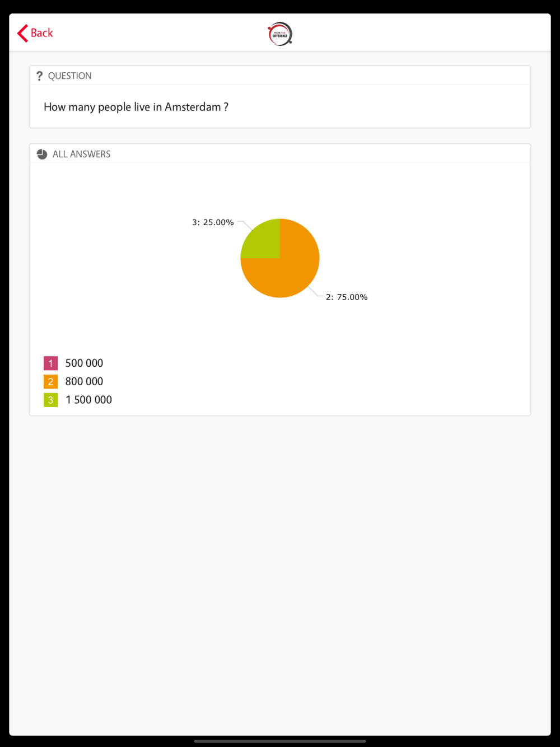
Task: Click the Amsterdam question text
Action: click(136, 107)
